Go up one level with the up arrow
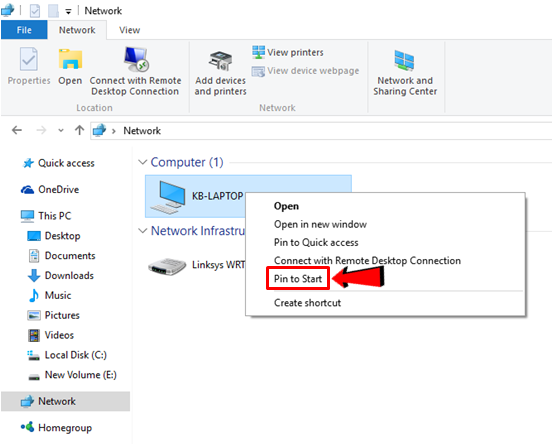Viewport: 554px width, 444px height. pos(79,130)
